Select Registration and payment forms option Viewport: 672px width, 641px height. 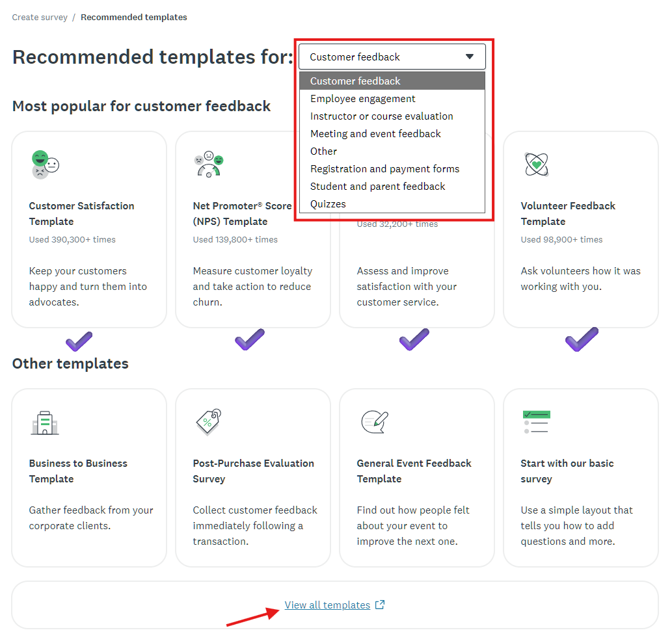[384, 169]
